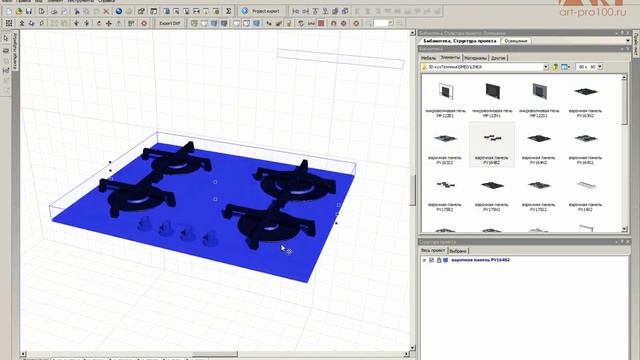The height and width of the screenshot is (360, 640).
Task: Click the downward arrow icon in second toolbar
Action: 76,23
